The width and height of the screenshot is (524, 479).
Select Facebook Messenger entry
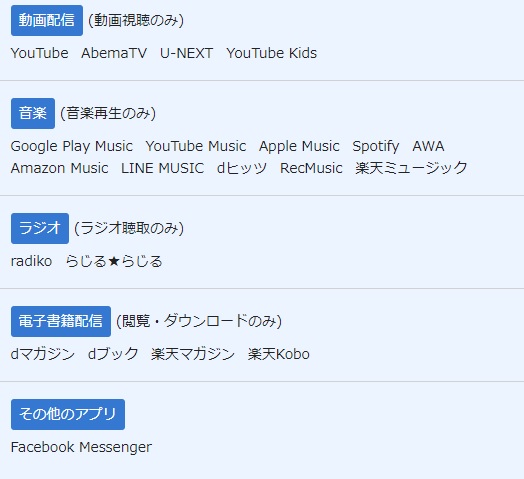click(81, 447)
